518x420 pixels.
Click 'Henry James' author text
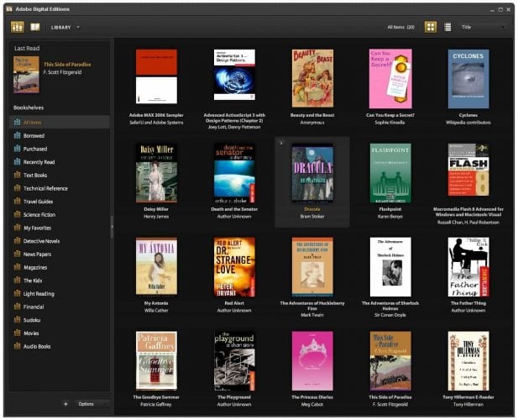click(x=156, y=217)
